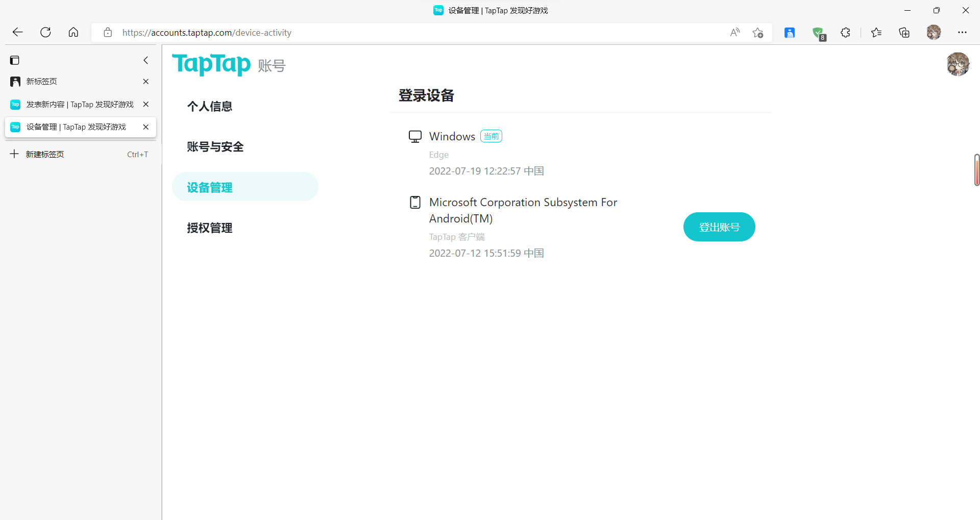Open the tab actions menu icon
This screenshot has width=980, height=520.
(x=15, y=60)
